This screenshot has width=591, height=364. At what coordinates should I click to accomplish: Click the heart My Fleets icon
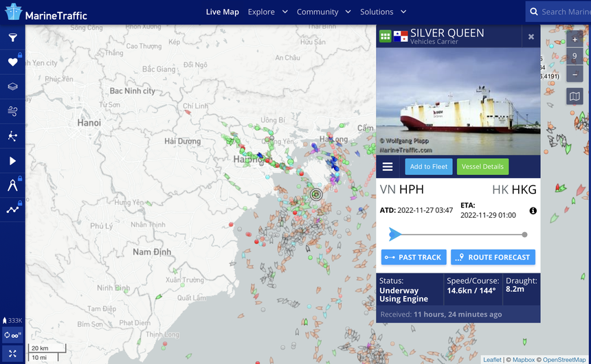pos(12,62)
